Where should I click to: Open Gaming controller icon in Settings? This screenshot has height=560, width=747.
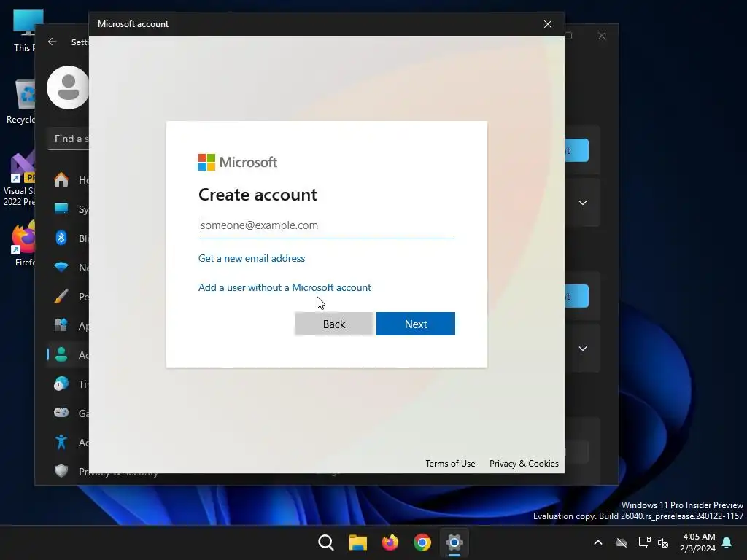tap(61, 413)
